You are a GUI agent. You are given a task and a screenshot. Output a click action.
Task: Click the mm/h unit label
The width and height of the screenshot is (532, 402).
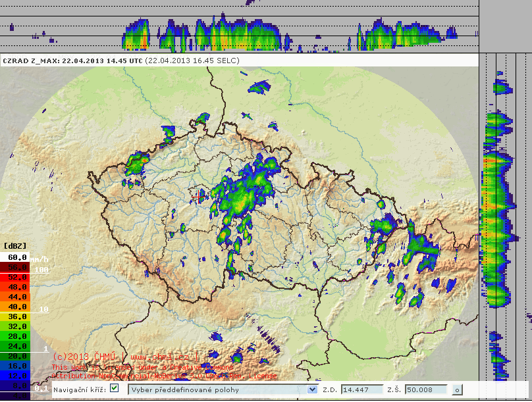click(40, 259)
